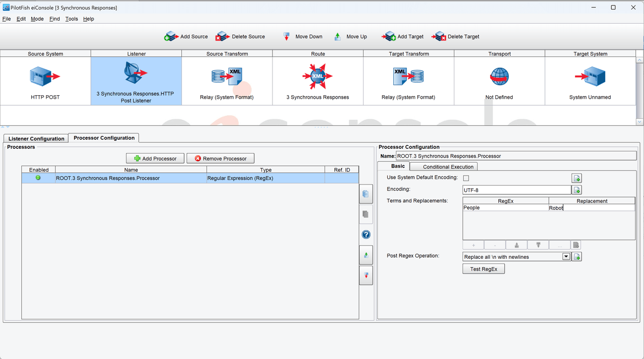
Task: Click the Delete Source toolbar icon
Action: (222, 36)
